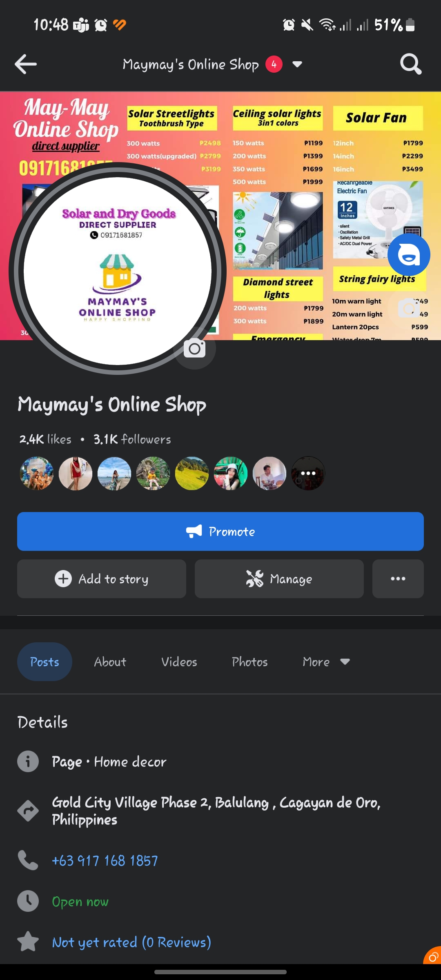
Task: Click the Promote button
Action: [x=220, y=531]
